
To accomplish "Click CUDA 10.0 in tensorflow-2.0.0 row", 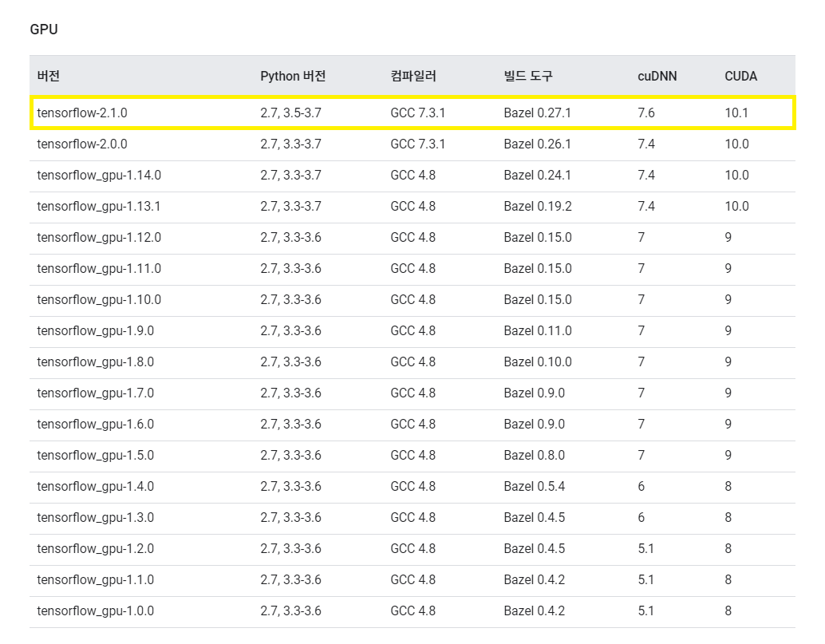I will (x=736, y=144).
